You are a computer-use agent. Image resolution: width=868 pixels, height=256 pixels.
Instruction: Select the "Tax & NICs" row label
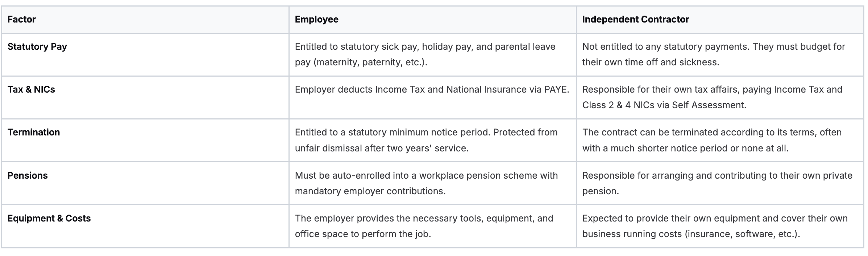[x=31, y=90]
